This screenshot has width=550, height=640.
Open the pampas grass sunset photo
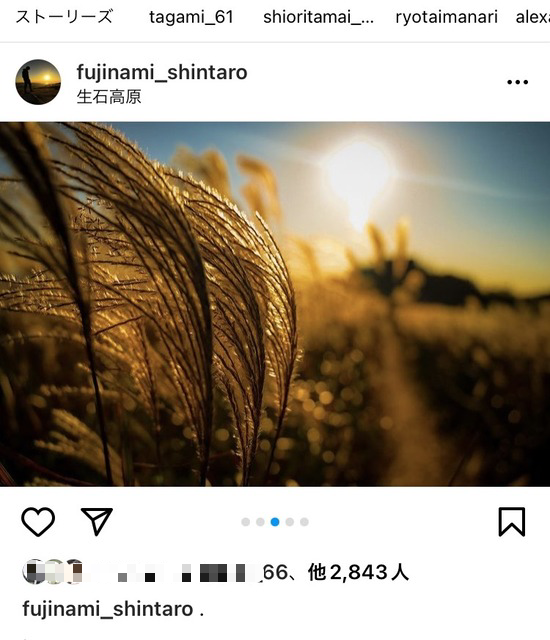click(x=275, y=304)
